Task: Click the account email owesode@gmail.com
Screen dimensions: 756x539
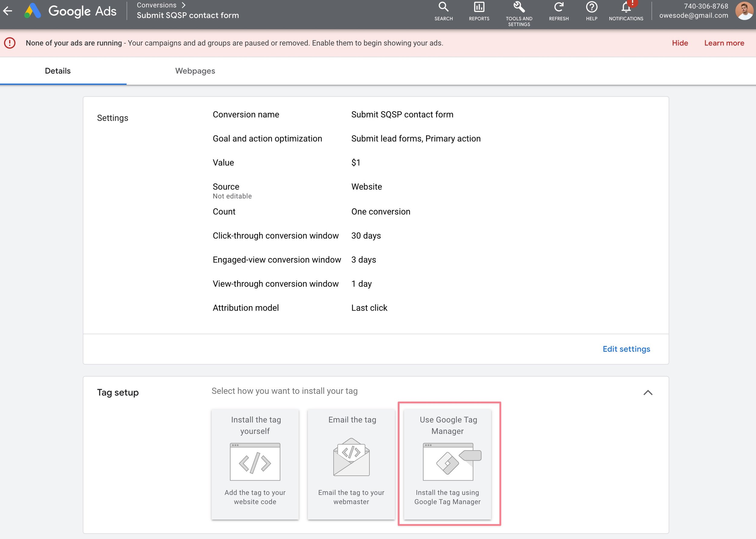Action: 693,16
